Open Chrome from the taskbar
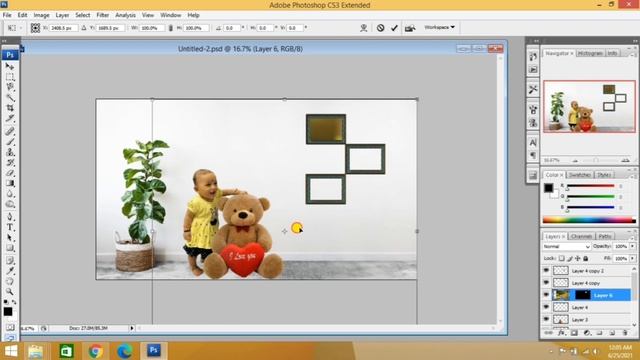 coord(95,351)
